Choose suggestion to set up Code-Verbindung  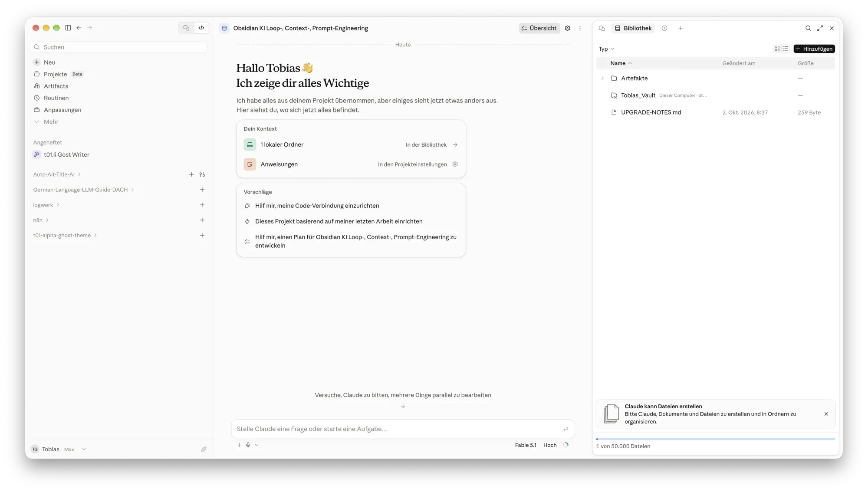[351, 206]
